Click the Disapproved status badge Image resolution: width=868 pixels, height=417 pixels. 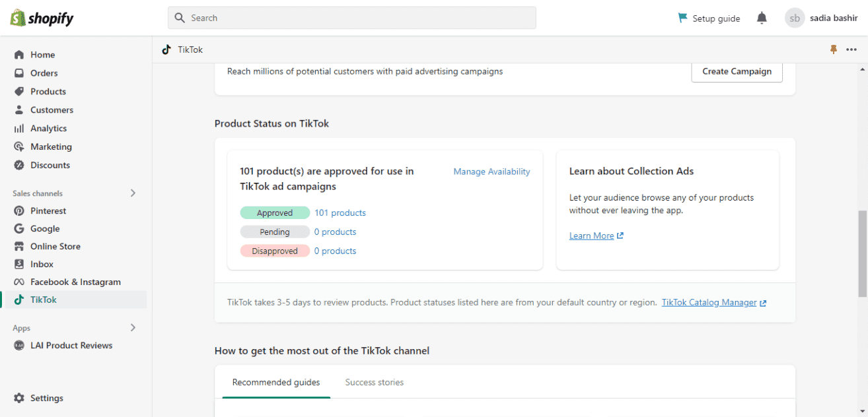tap(275, 251)
